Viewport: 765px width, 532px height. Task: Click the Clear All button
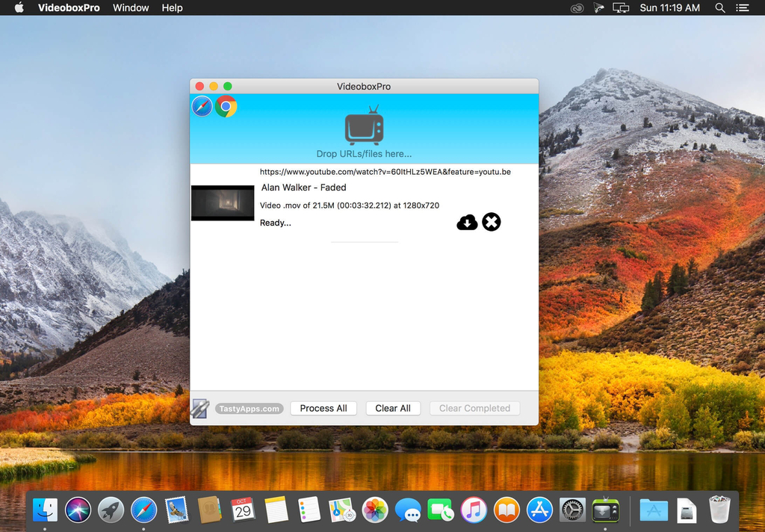pos(393,409)
